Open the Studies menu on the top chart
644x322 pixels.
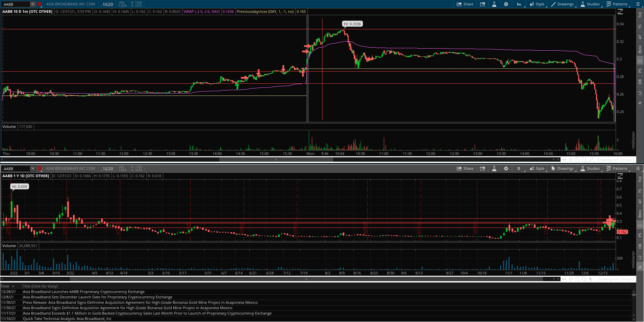tap(590, 4)
